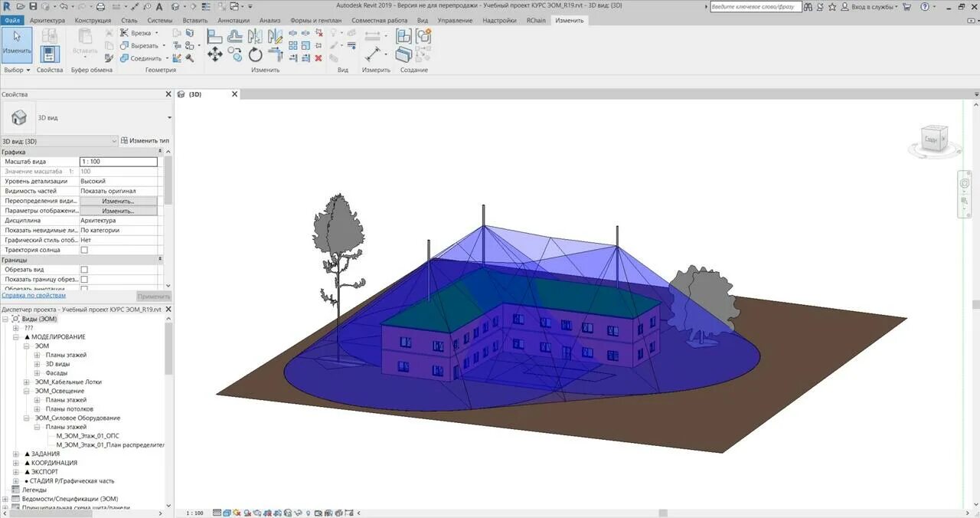980x518 pixels.
Task: Click the Дисциплина value Архитектура
Action: point(118,221)
